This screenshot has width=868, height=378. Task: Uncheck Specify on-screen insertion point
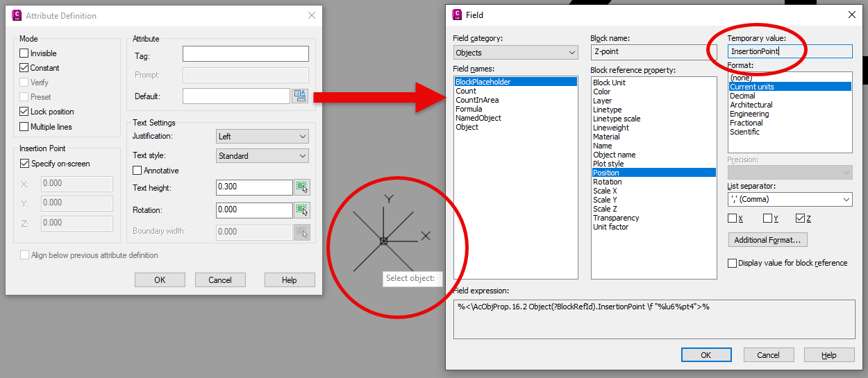(24, 164)
